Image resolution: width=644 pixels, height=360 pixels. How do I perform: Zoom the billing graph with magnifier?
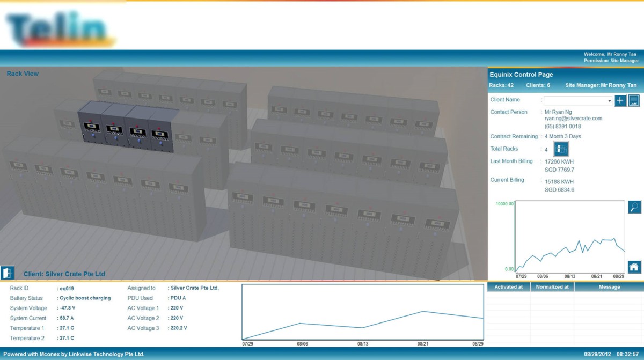click(634, 207)
